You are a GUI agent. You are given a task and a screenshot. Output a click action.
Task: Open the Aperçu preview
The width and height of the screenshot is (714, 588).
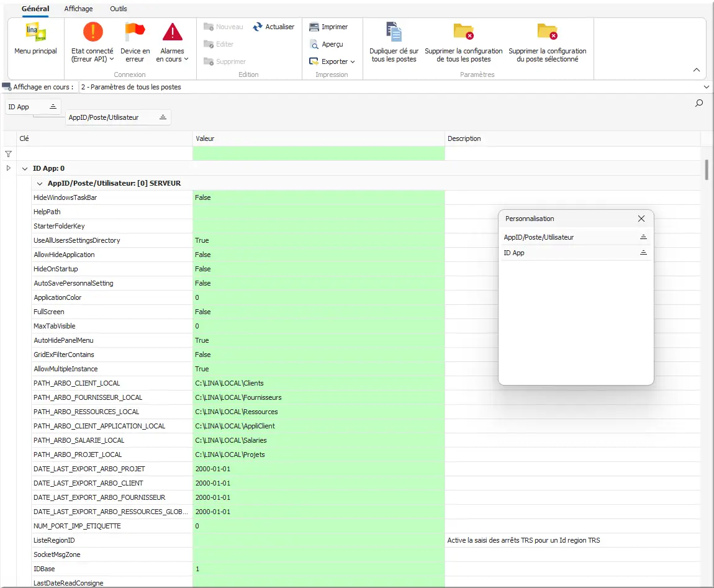coord(326,44)
